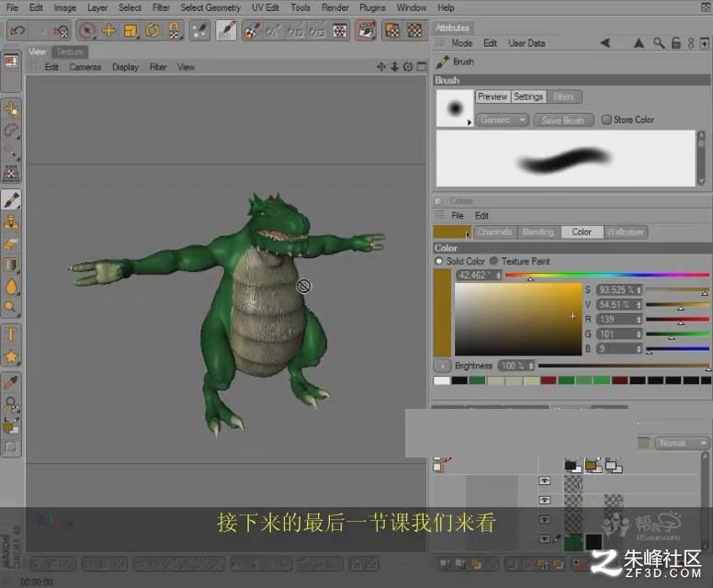This screenshot has width=713, height=588.
Task: Open the File menu
Action: [12, 7]
